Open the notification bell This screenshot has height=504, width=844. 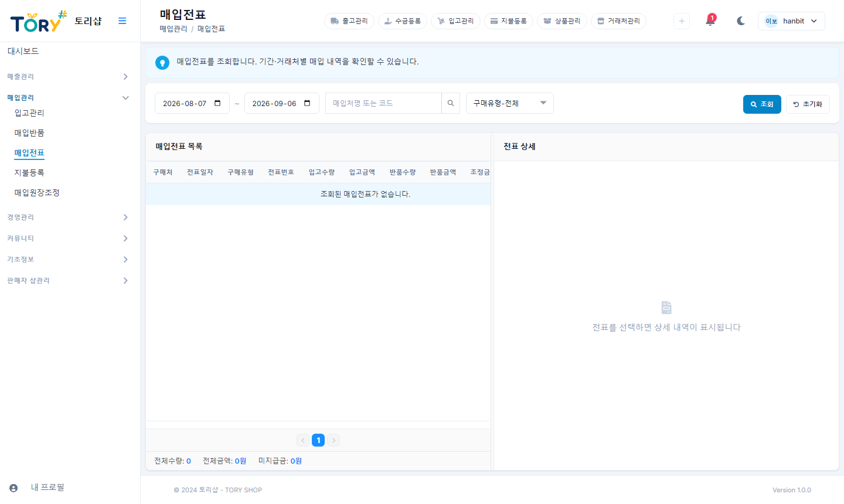710,21
